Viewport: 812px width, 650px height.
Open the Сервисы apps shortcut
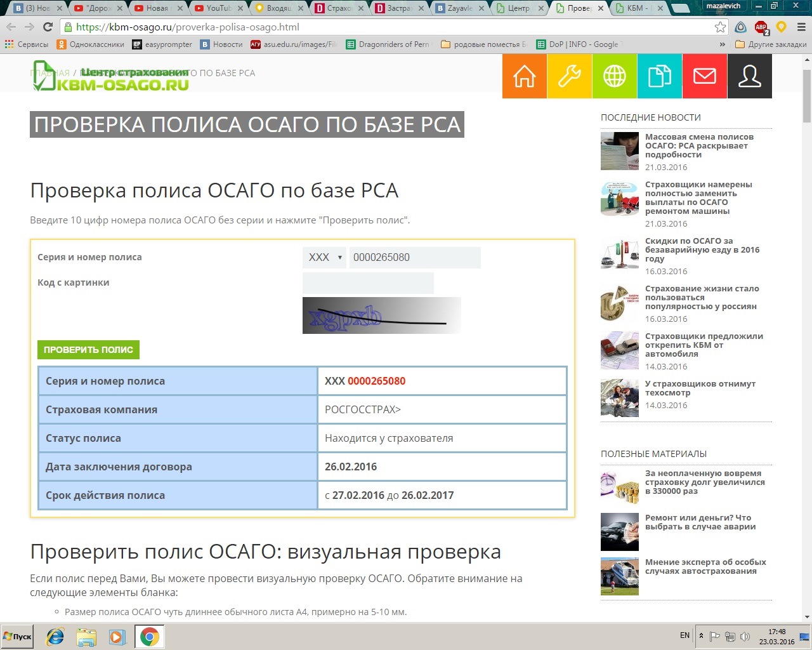[x=26, y=44]
